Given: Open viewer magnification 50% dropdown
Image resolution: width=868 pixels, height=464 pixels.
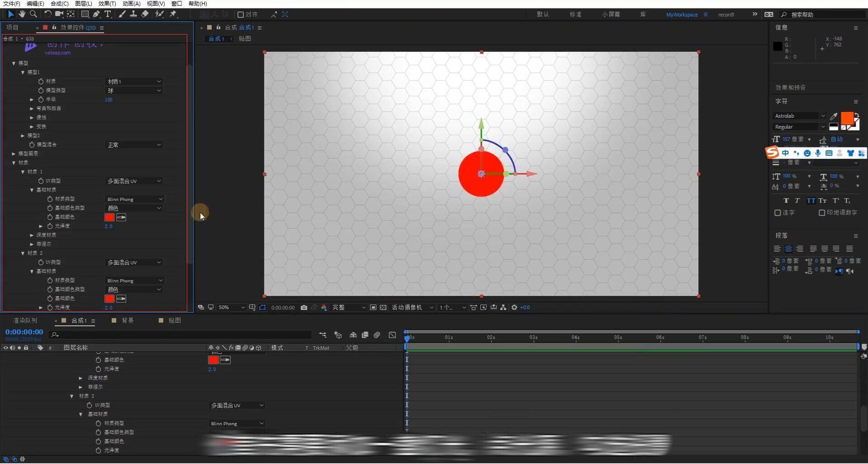Looking at the screenshot, I should (231, 308).
